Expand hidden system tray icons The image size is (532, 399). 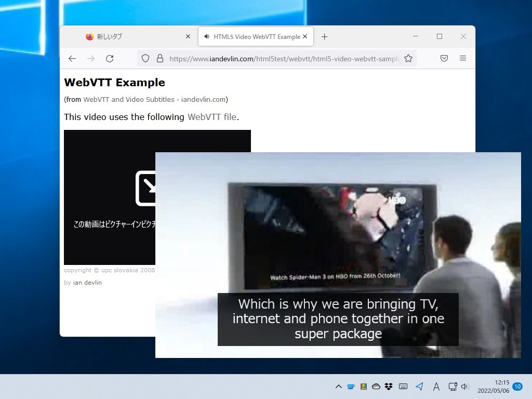(x=338, y=387)
